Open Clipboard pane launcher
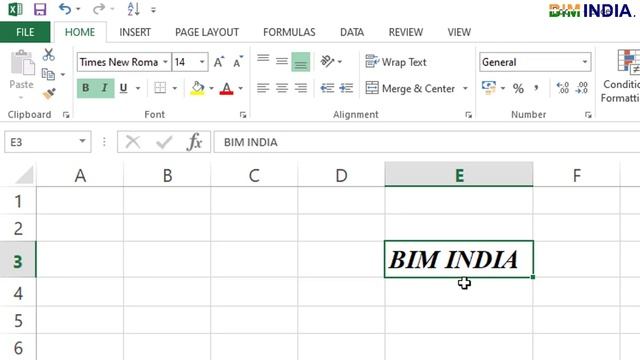640x360 pixels. click(x=66, y=115)
